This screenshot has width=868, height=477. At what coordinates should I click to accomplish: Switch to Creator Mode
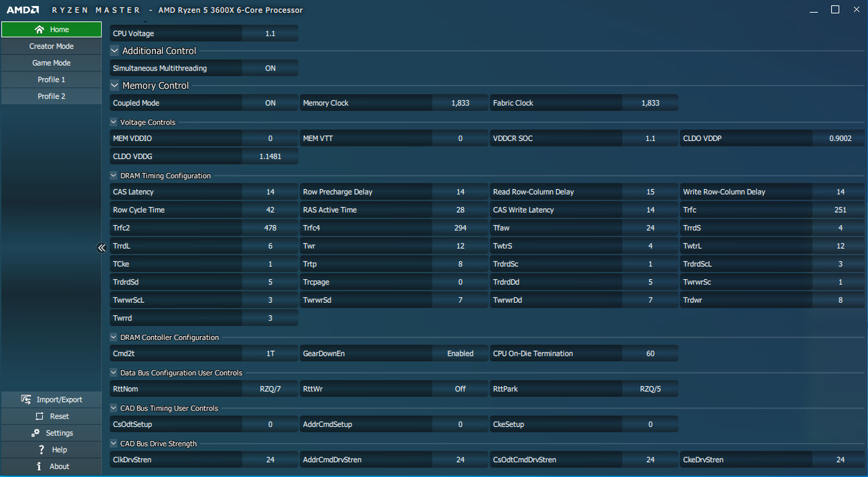pos(51,46)
